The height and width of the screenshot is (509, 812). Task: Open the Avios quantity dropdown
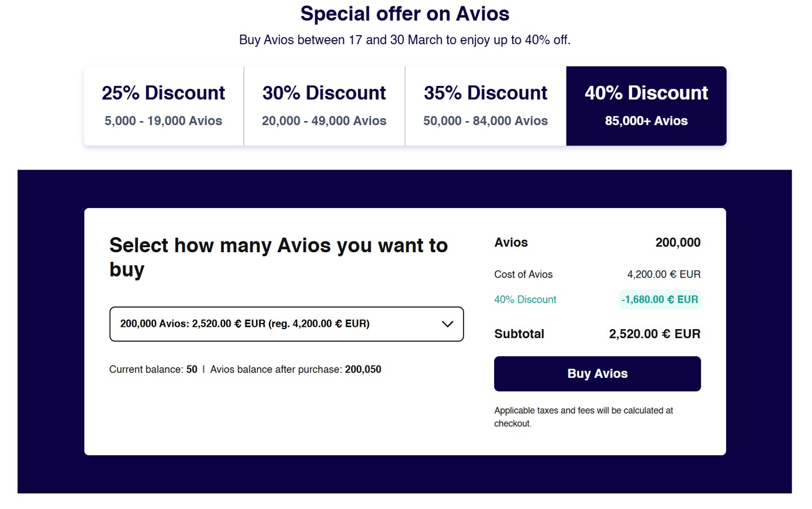(286, 324)
